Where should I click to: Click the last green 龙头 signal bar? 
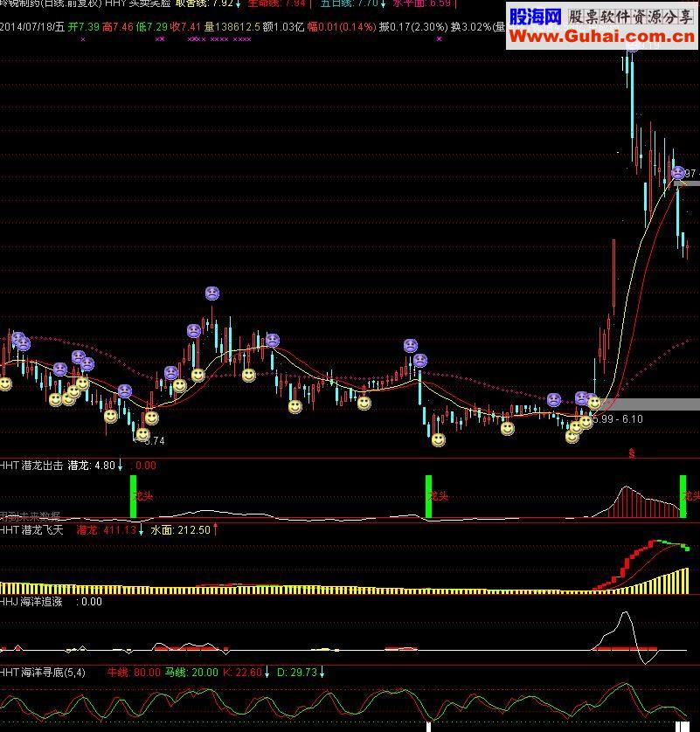[x=683, y=497]
